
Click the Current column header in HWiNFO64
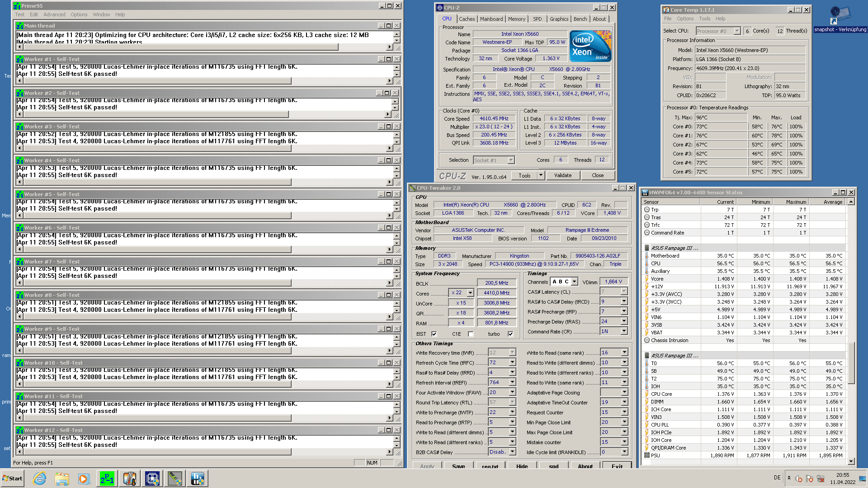[x=718, y=202]
